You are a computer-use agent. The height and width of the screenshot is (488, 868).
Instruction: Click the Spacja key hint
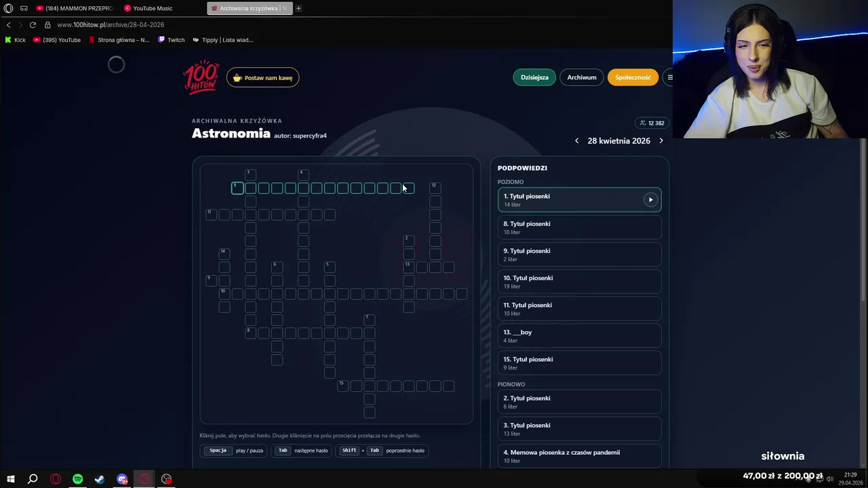[218, 451]
